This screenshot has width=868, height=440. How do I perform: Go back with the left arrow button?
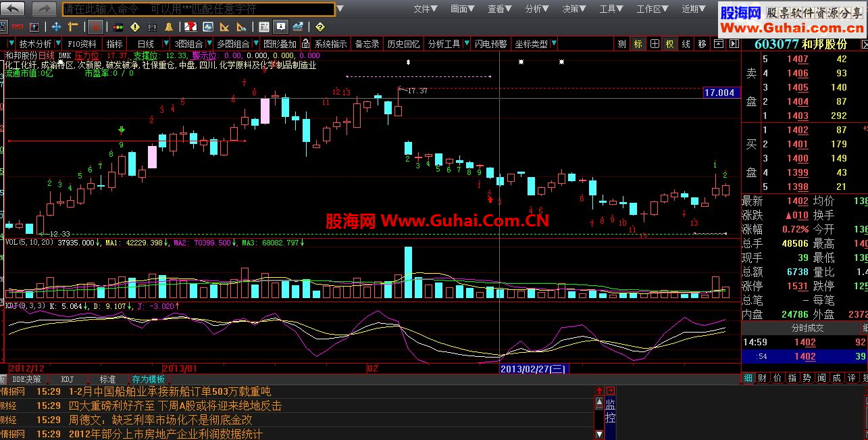coord(13,9)
